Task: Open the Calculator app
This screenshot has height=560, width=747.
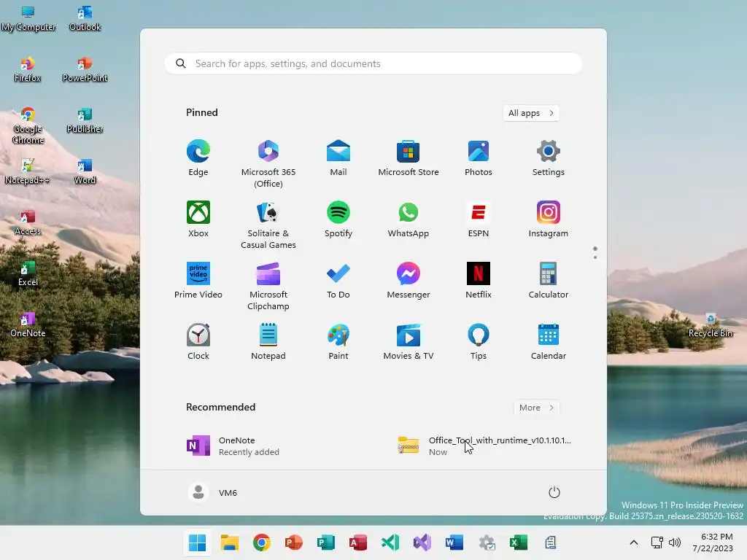Action: pos(549,281)
